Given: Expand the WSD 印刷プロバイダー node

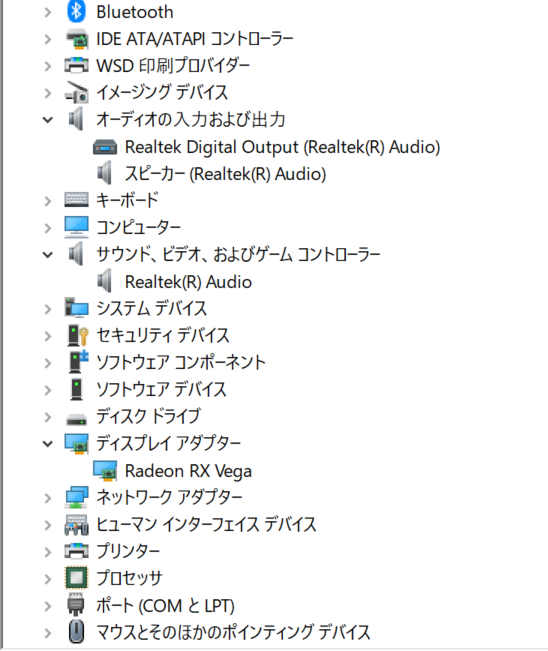Looking at the screenshot, I should tap(48, 66).
